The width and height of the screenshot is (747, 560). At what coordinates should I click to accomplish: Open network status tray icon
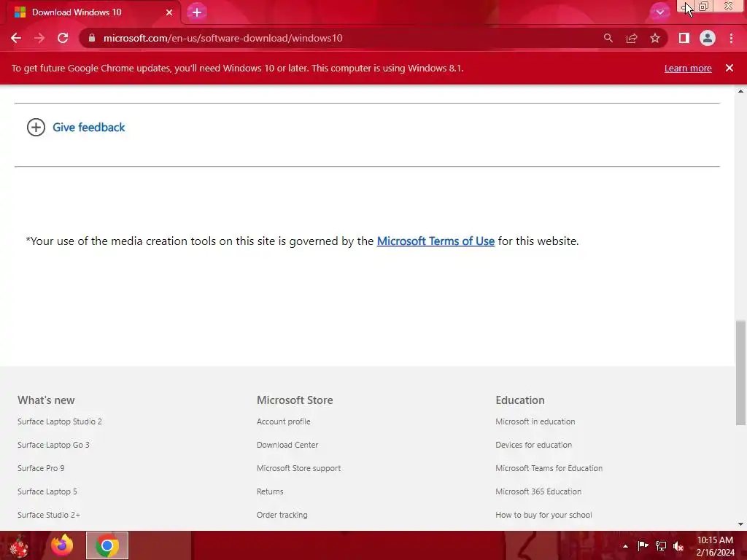[661, 546]
